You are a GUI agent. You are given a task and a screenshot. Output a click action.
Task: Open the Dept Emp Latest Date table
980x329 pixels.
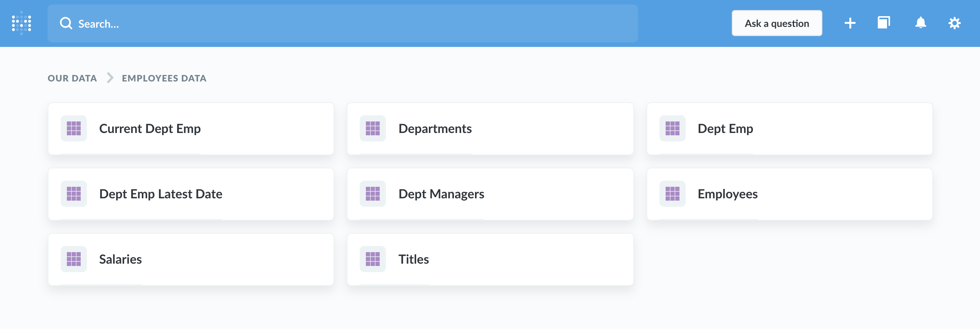coord(191,194)
